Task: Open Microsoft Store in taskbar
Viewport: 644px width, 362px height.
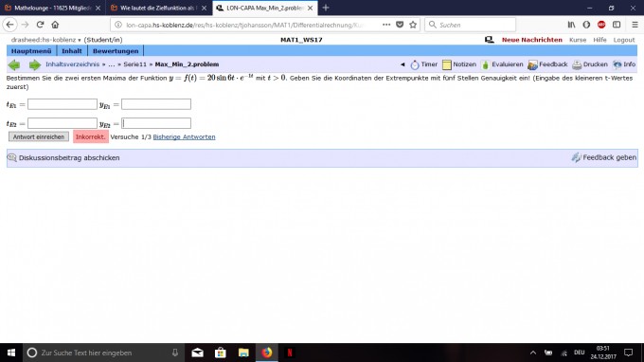Action: click(221, 353)
